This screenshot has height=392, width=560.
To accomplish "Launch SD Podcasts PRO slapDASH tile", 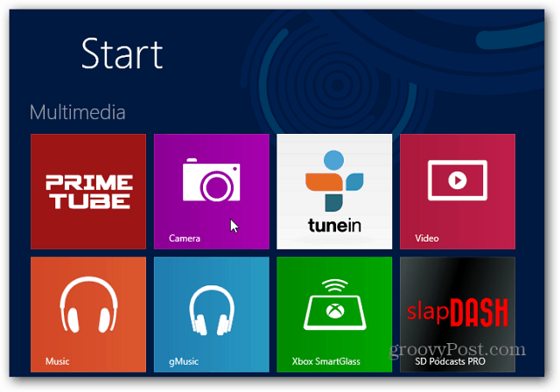I will [458, 314].
